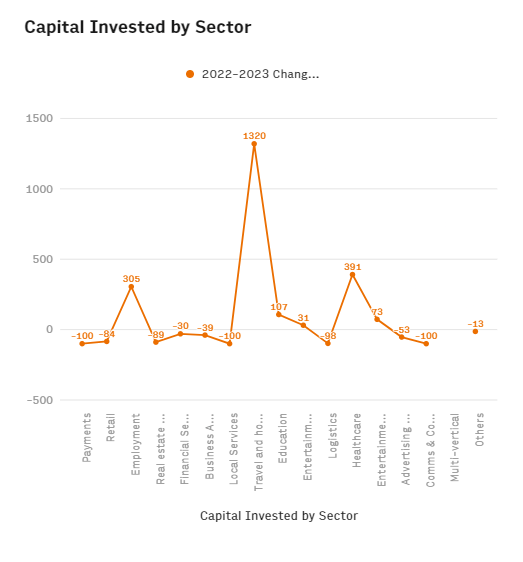Click the Healthcare data point at 391
This screenshot has height=562, width=523.
(x=352, y=275)
